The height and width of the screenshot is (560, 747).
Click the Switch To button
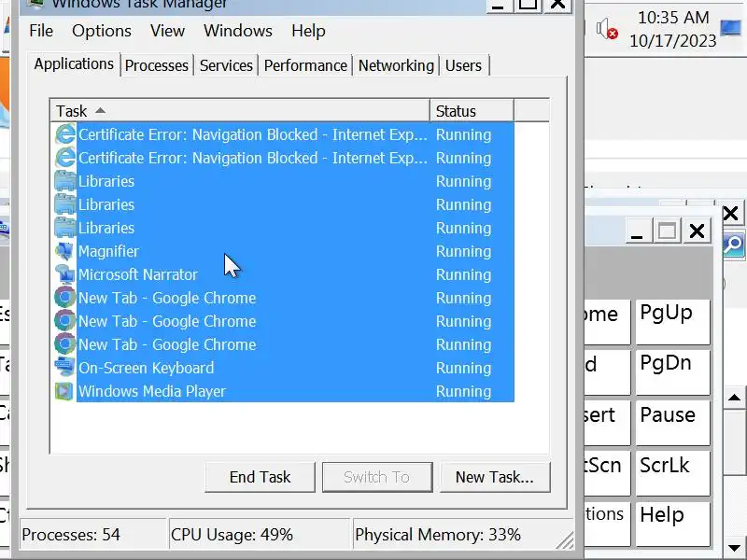pyautogui.click(x=377, y=477)
